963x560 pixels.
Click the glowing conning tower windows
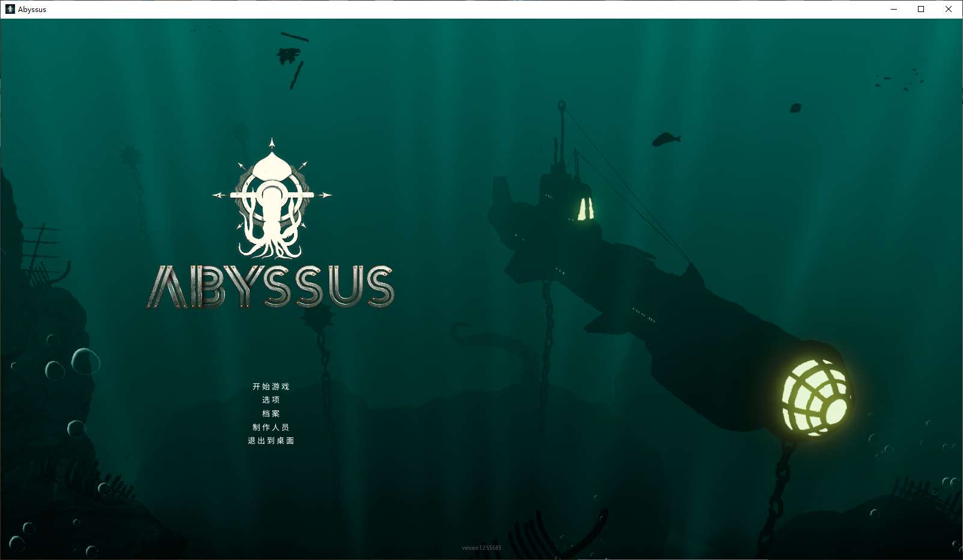tap(585, 209)
